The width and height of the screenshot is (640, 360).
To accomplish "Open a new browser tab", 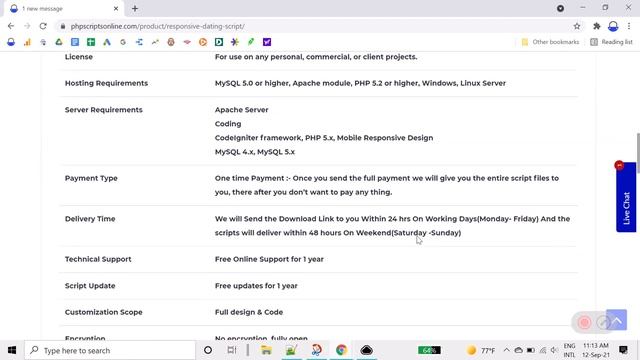I will tap(135, 9).
